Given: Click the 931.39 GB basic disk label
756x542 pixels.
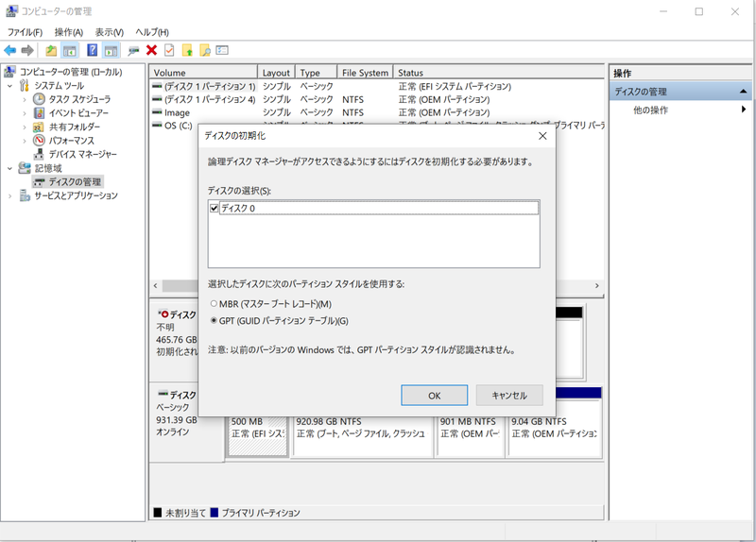Looking at the screenshot, I should 177,419.
